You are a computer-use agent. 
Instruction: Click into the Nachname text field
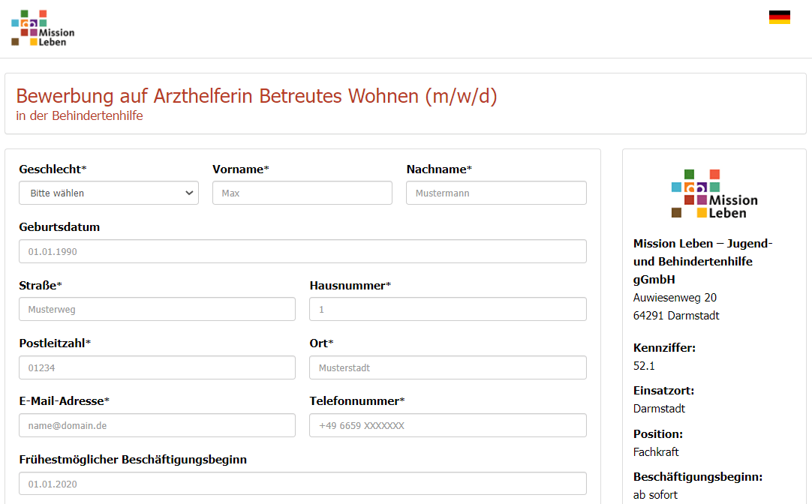(x=496, y=193)
